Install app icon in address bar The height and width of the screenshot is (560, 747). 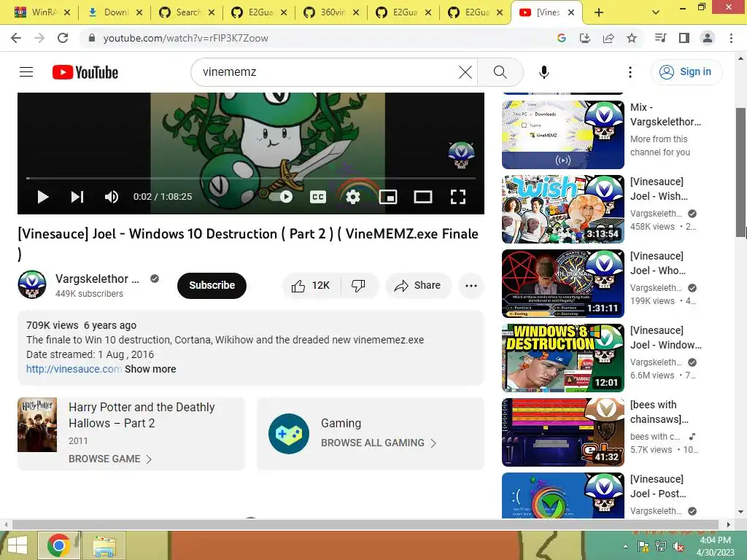coord(584,38)
